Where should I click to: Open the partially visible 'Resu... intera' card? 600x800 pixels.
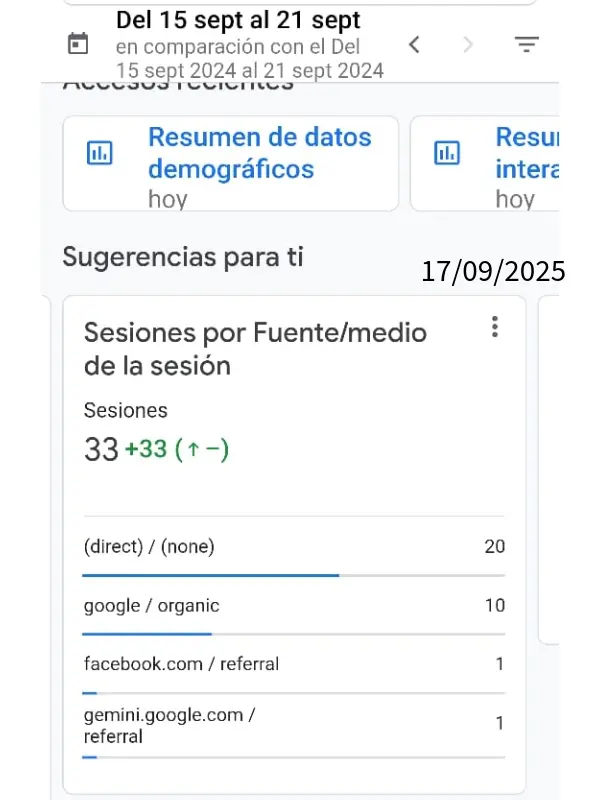(525, 153)
